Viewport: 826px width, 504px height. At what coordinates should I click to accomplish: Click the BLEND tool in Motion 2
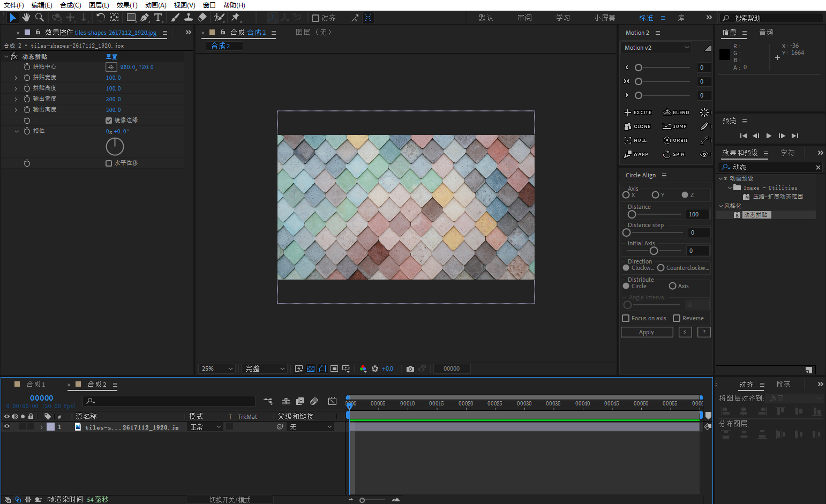click(676, 112)
